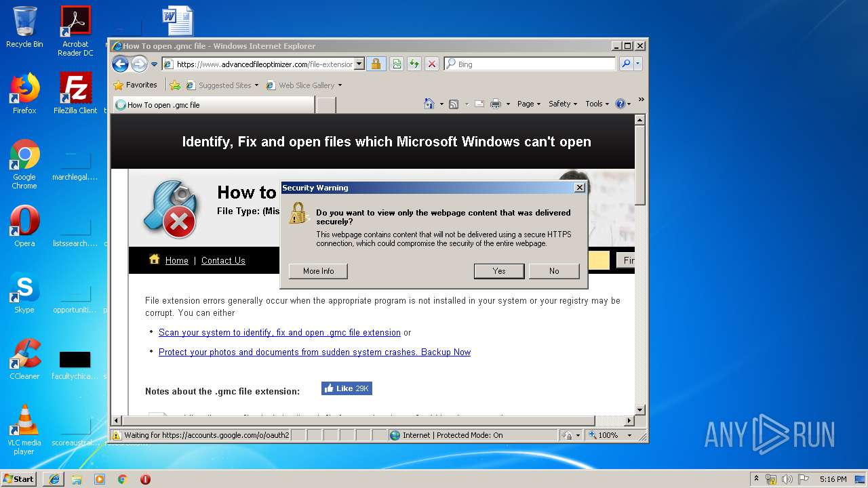
Task: Open the recent pages dropdown beside Forward
Action: [155, 64]
